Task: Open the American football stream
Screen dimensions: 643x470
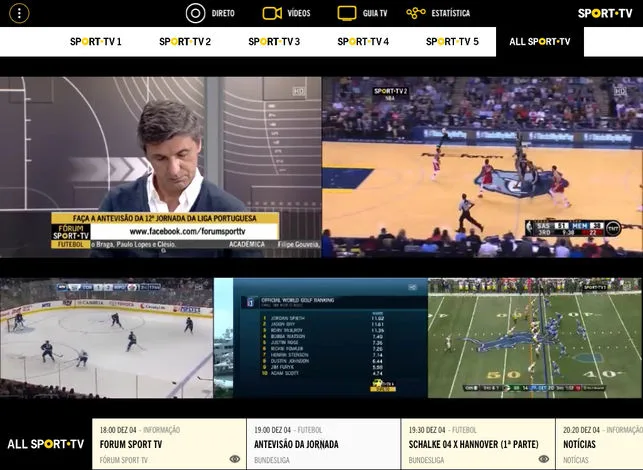Action: pyautogui.click(x=535, y=338)
